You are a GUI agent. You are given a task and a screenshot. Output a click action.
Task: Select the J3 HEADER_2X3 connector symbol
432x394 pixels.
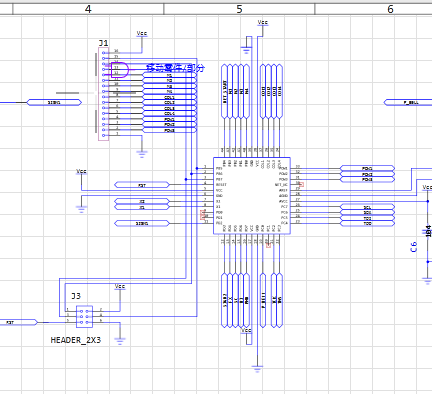click(x=84, y=316)
